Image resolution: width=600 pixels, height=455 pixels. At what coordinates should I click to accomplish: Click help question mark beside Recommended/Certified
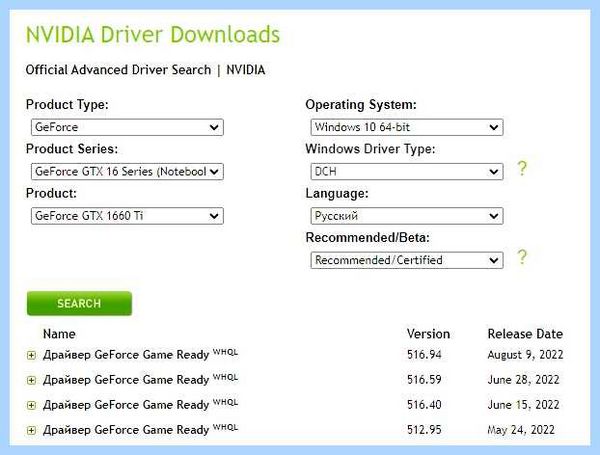coord(522,257)
